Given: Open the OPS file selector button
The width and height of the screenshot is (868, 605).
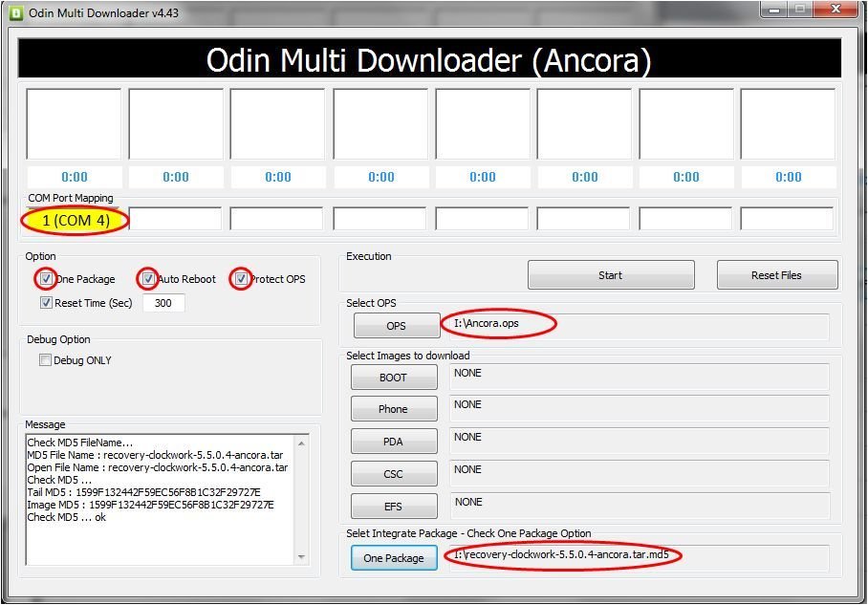Looking at the screenshot, I should [x=397, y=326].
